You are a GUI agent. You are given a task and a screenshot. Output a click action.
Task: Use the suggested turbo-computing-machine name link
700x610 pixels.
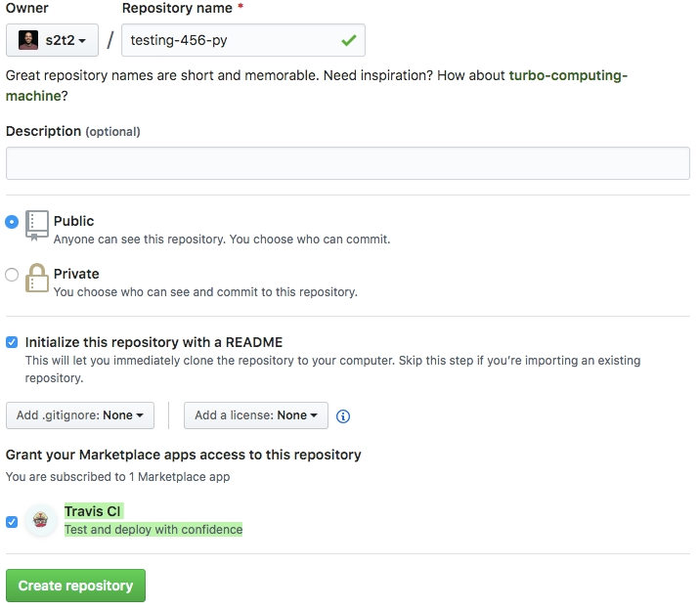(567, 75)
